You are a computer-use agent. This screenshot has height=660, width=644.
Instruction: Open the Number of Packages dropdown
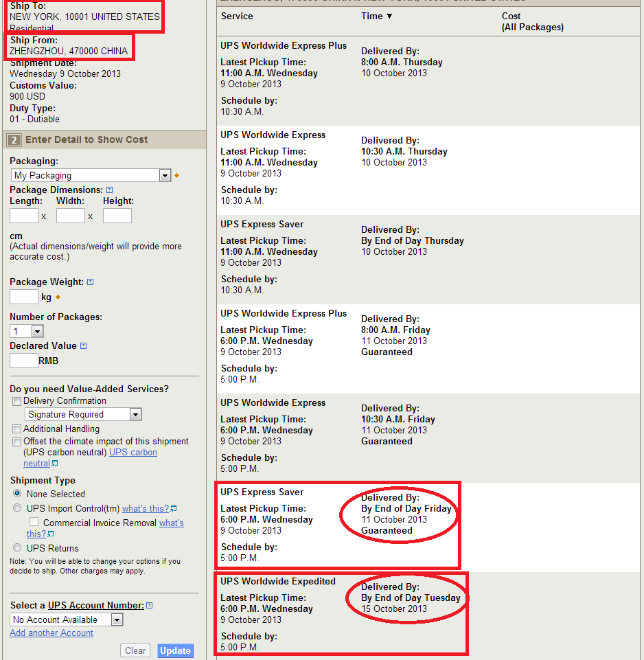[x=27, y=331]
